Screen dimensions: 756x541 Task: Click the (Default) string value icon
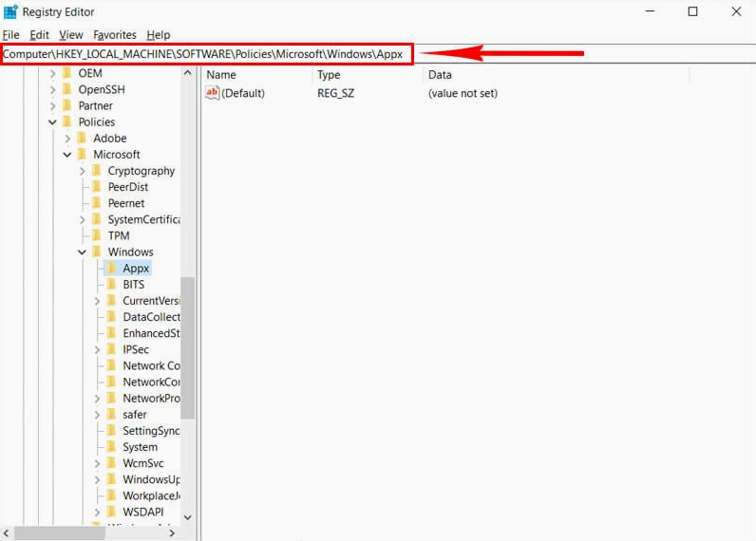(x=212, y=92)
